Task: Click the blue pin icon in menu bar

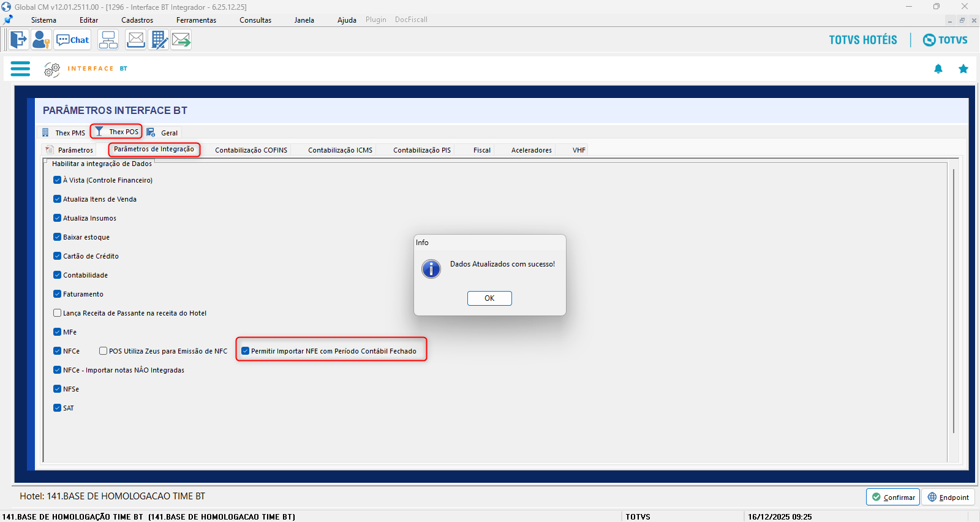Action: (8, 20)
